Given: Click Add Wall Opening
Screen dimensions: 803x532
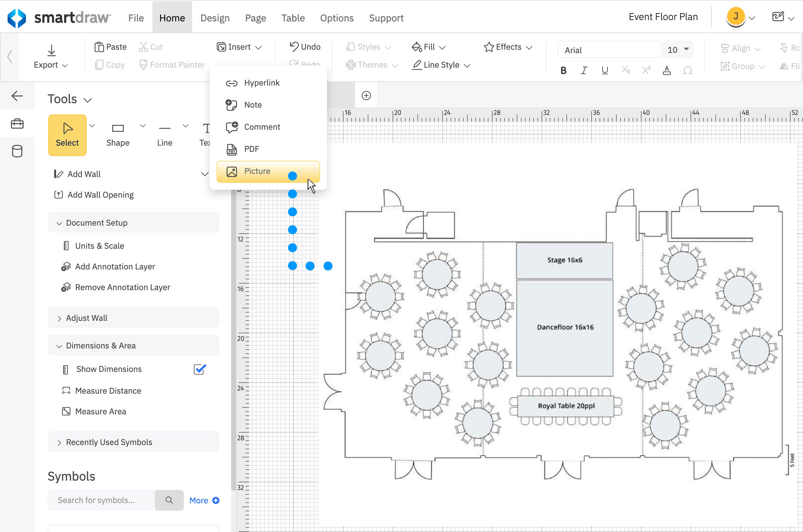Looking at the screenshot, I should [100, 195].
